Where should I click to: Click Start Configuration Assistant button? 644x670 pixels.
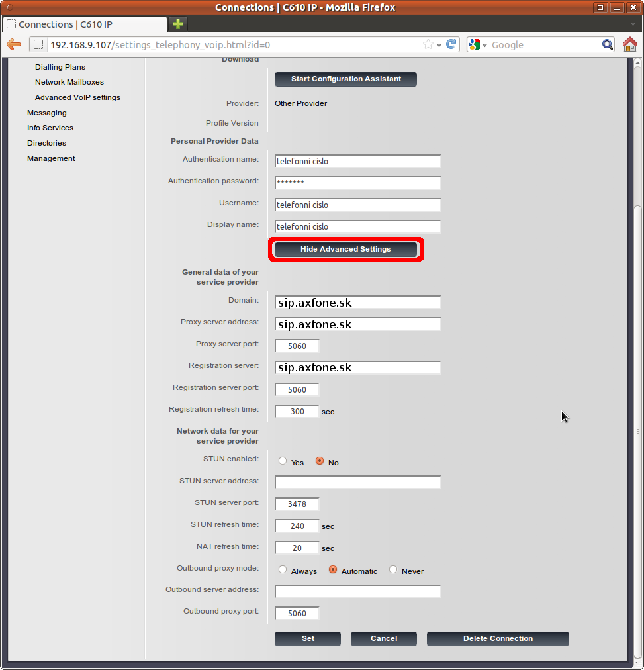[x=345, y=79]
